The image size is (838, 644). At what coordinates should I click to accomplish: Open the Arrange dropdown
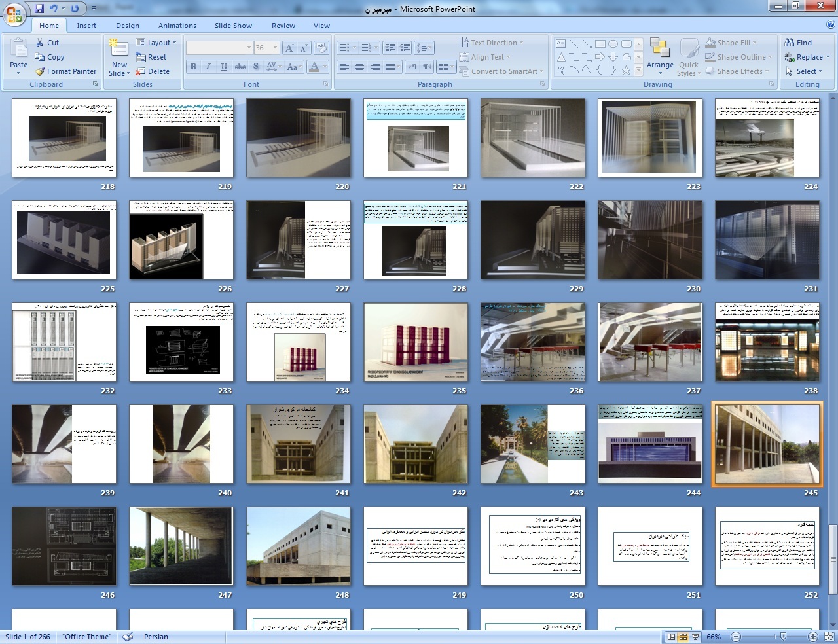pos(660,56)
